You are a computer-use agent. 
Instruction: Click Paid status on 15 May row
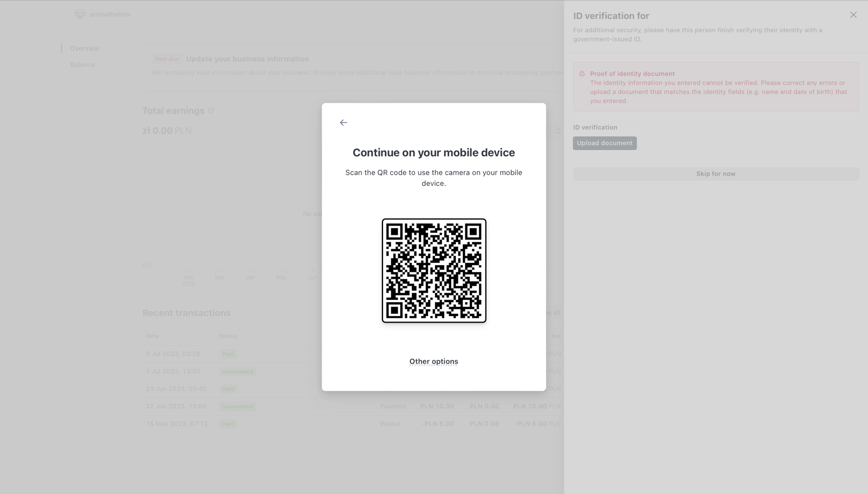pyautogui.click(x=228, y=424)
